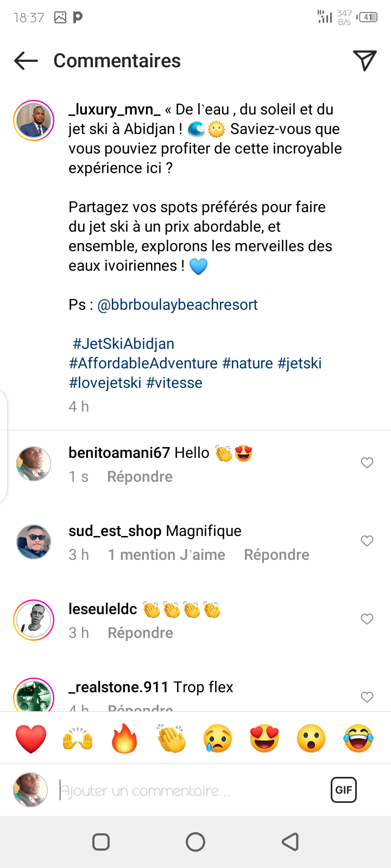Insert the fire emoji reaction
The width and height of the screenshot is (391, 868).
pos(124,738)
